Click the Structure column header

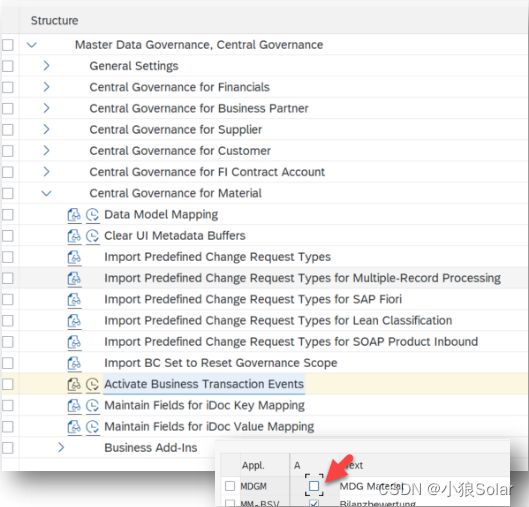[x=54, y=21]
